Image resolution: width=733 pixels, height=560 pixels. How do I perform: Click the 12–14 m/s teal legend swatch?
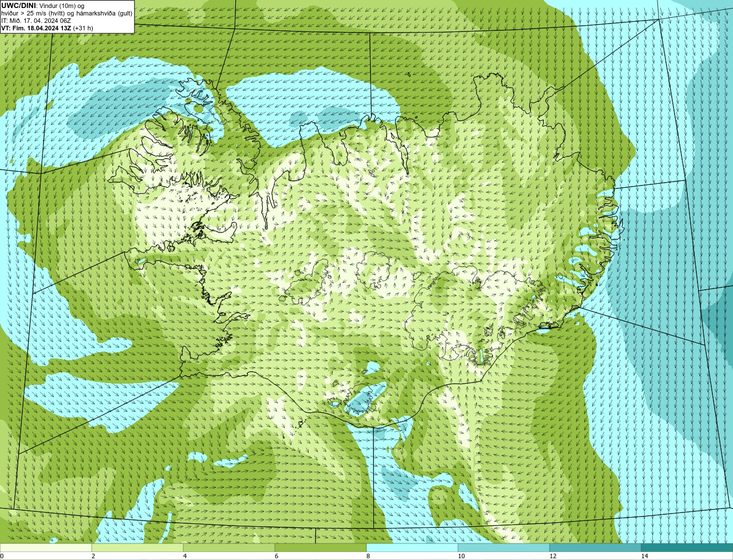(596, 547)
